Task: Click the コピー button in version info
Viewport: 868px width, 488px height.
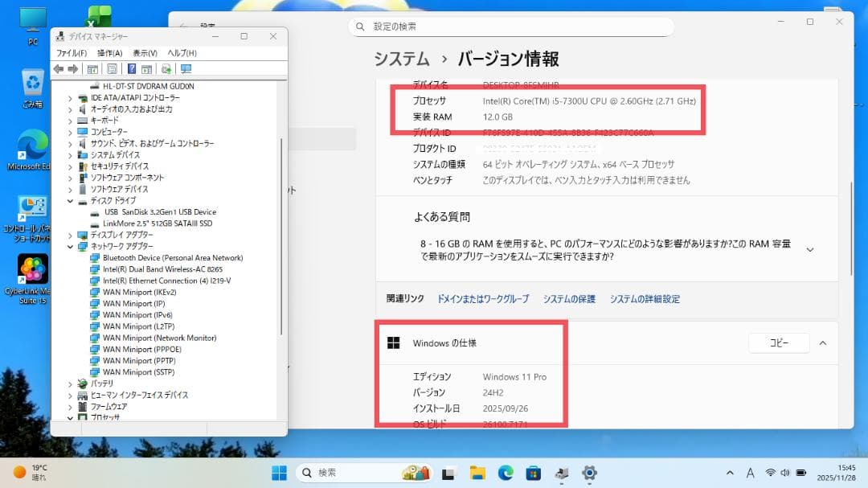Action: point(778,342)
